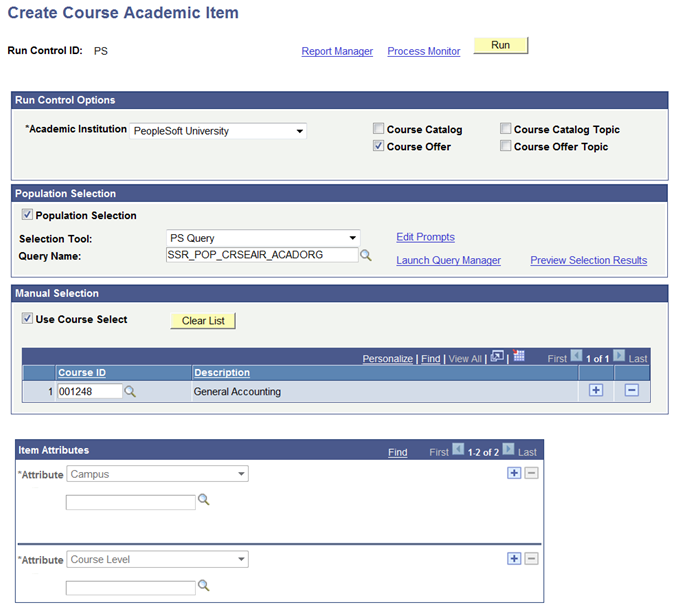This screenshot has height=607, width=673.
Task: Open Launch Query Manager link
Action: coord(448,260)
